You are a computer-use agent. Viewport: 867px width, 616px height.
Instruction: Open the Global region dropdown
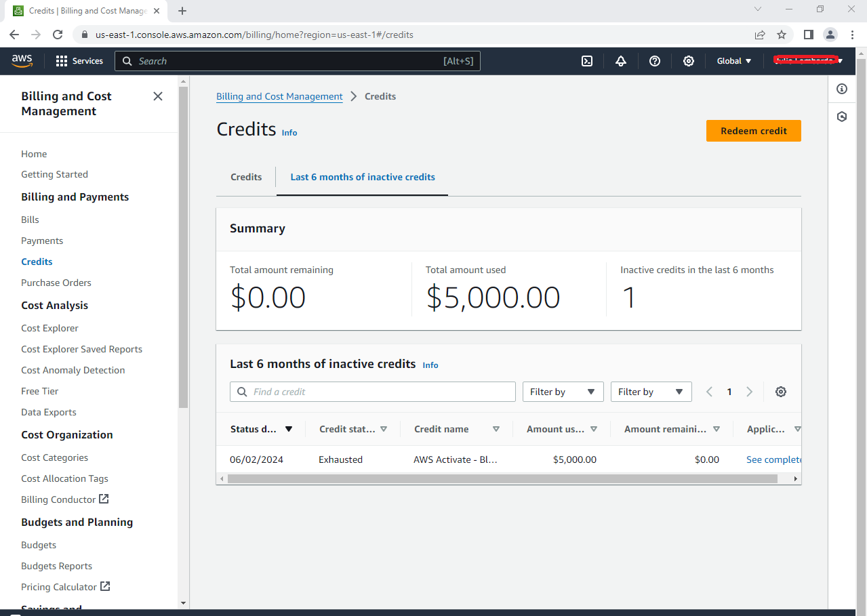click(734, 61)
